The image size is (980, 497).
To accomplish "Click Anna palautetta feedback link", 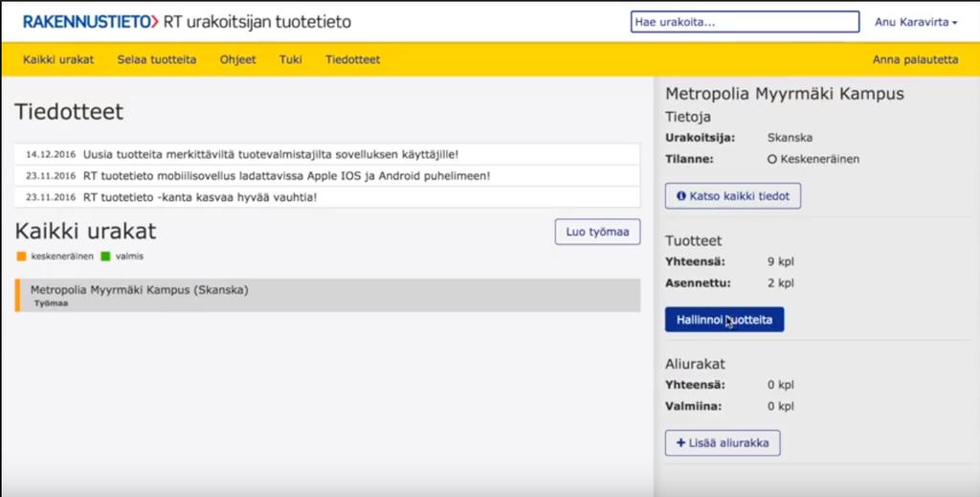I will pos(915,60).
